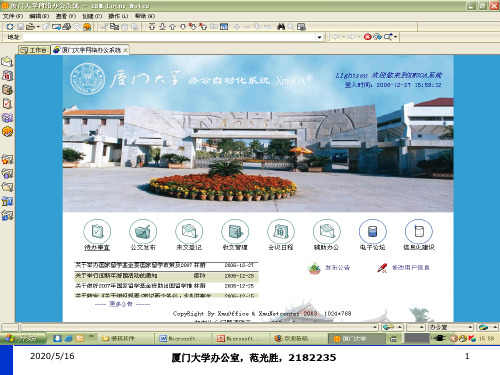Open the highlighted second announcement row
500x375 pixels.
point(166,276)
